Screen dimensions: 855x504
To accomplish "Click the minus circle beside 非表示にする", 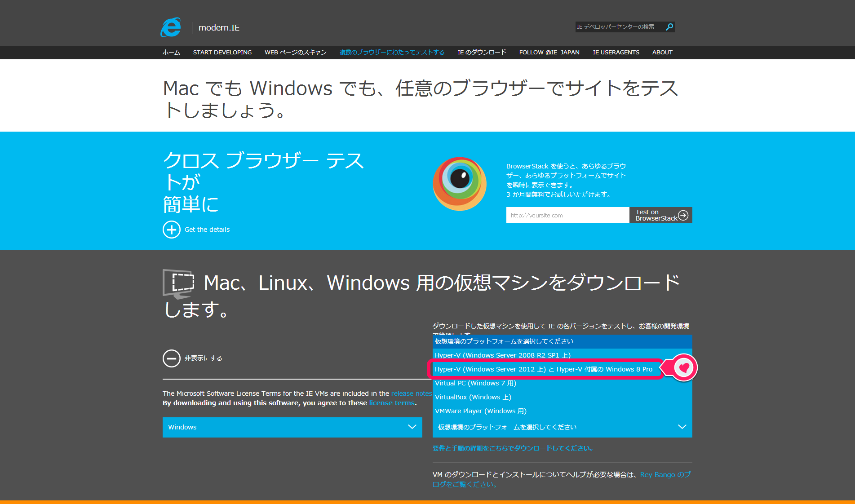I will coord(172,358).
